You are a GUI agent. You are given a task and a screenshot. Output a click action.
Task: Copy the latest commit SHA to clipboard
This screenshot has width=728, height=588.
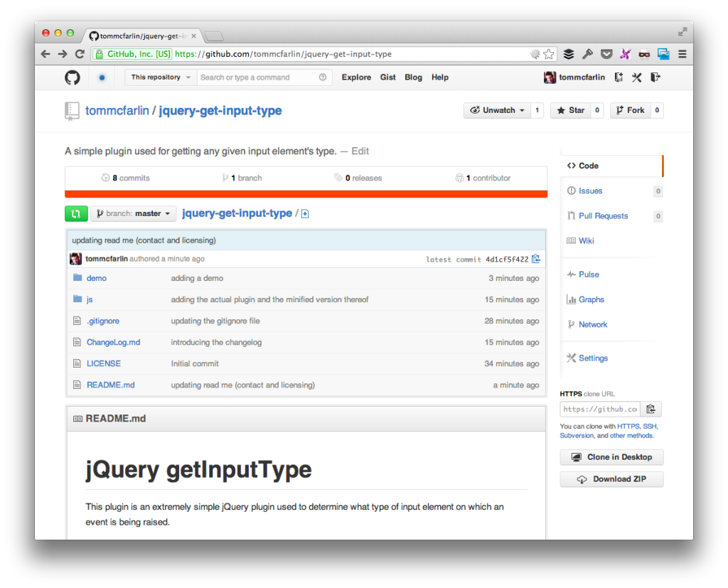536,259
